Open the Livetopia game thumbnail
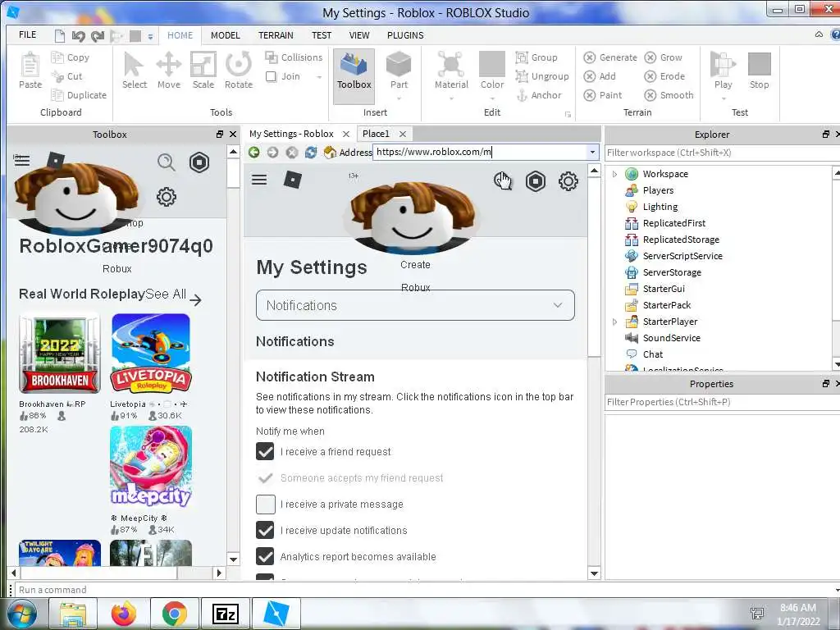 151,354
